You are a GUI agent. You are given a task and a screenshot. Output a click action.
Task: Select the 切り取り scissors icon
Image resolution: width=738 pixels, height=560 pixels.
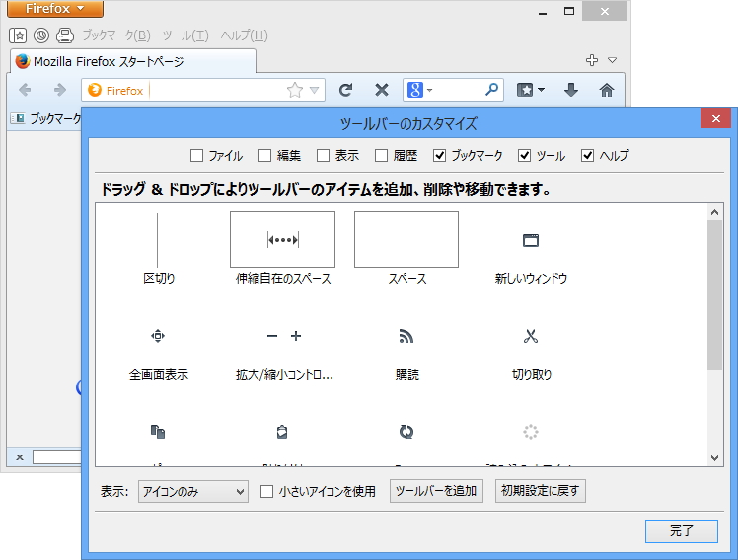click(x=531, y=336)
